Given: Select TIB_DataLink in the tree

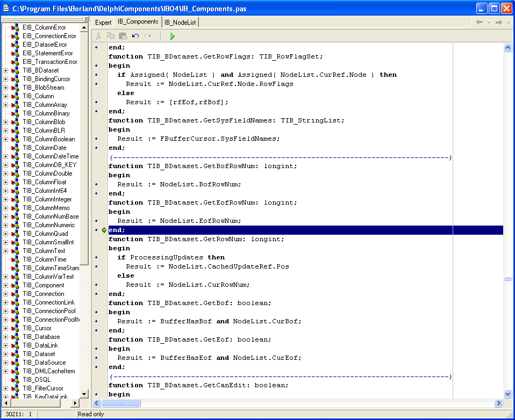Looking at the screenshot, I should [x=40, y=345].
